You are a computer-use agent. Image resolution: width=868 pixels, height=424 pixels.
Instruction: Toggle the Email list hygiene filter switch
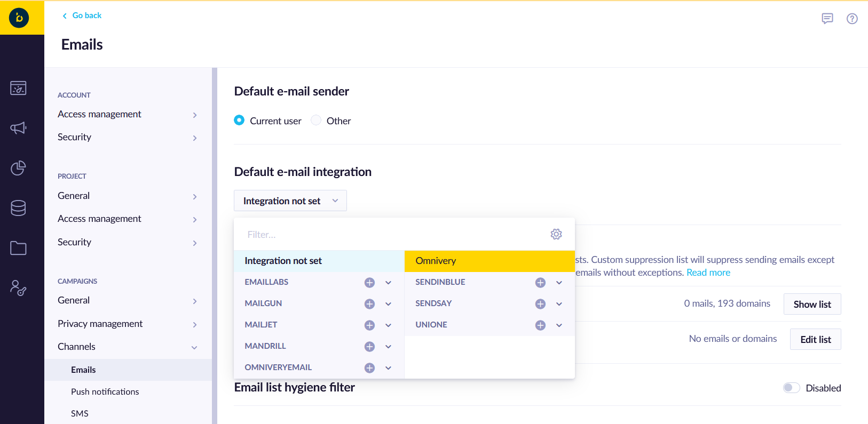pos(791,388)
